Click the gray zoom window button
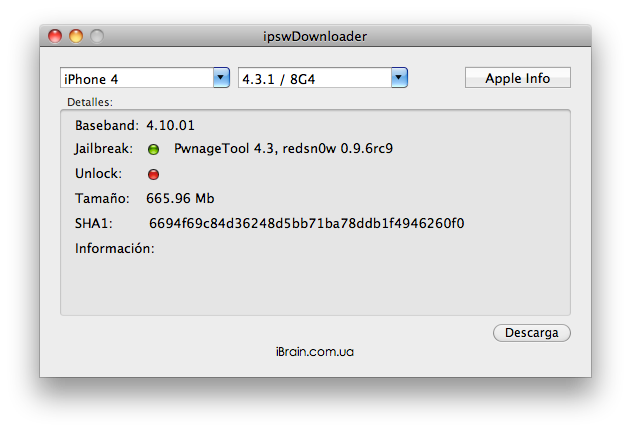This screenshot has height=432, width=631. coord(96,37)
